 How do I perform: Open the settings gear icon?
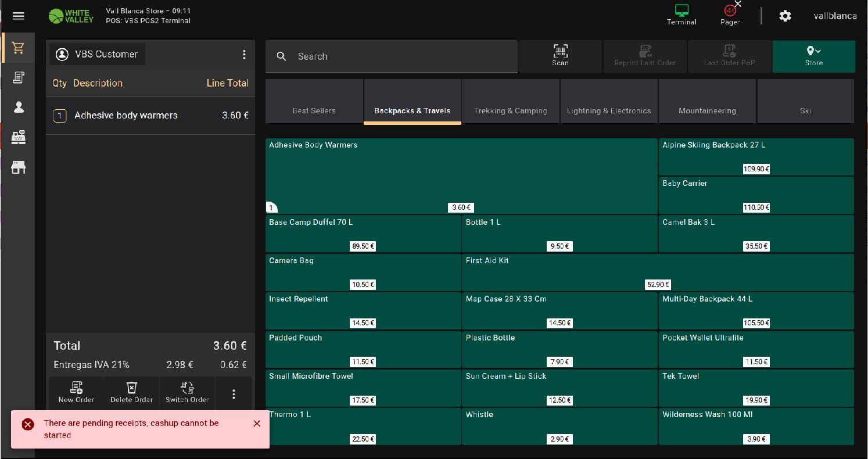point(785,16)
